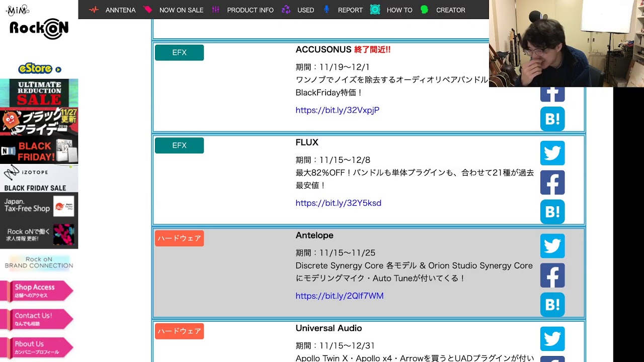The width and height of the screenshot is (644, 362).
Task: Follow the Antelope bit.ly link
Action: tap(339, 296)
